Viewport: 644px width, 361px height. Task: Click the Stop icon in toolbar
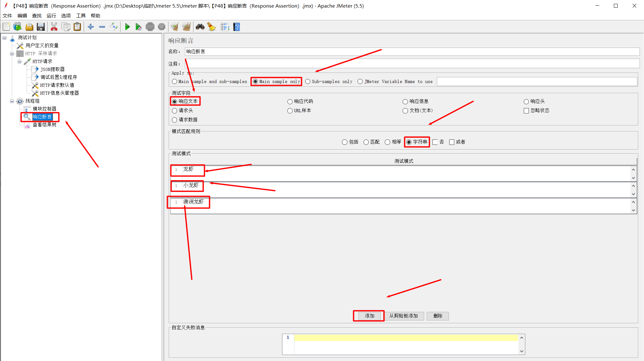[x=150, y=27]
